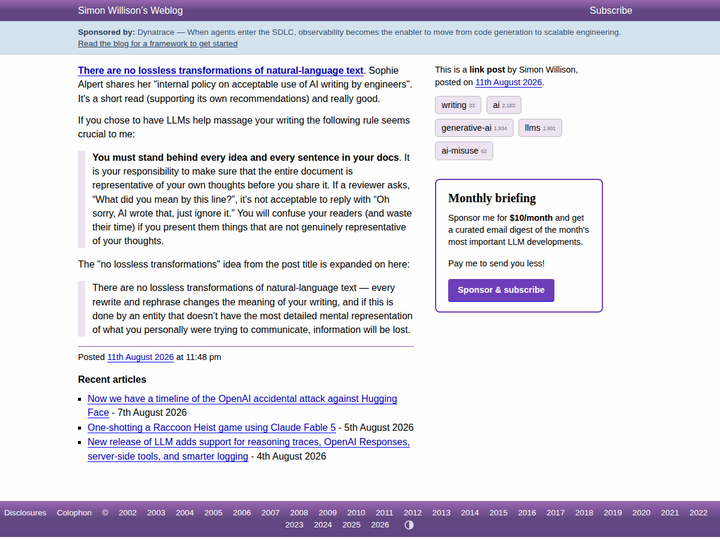Go to the 2005 archive
This screenshot has height=540, width=720.
click(x=213, y=513)
